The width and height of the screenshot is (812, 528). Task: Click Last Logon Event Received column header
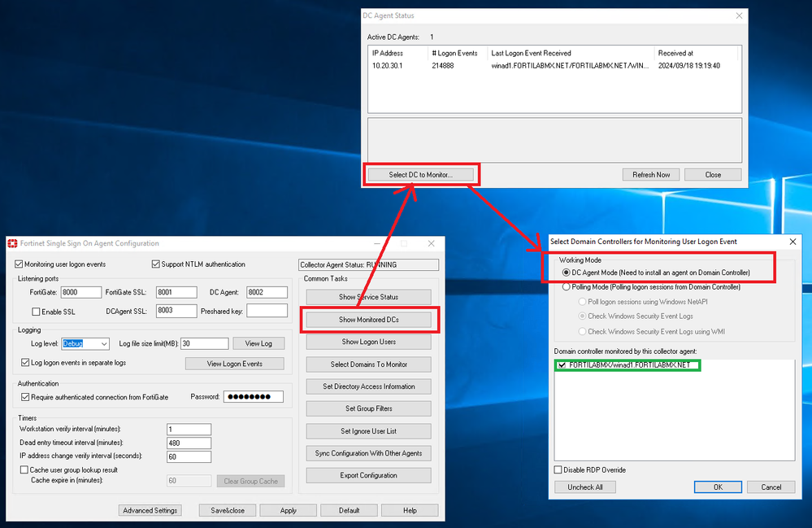click(571, 54)
